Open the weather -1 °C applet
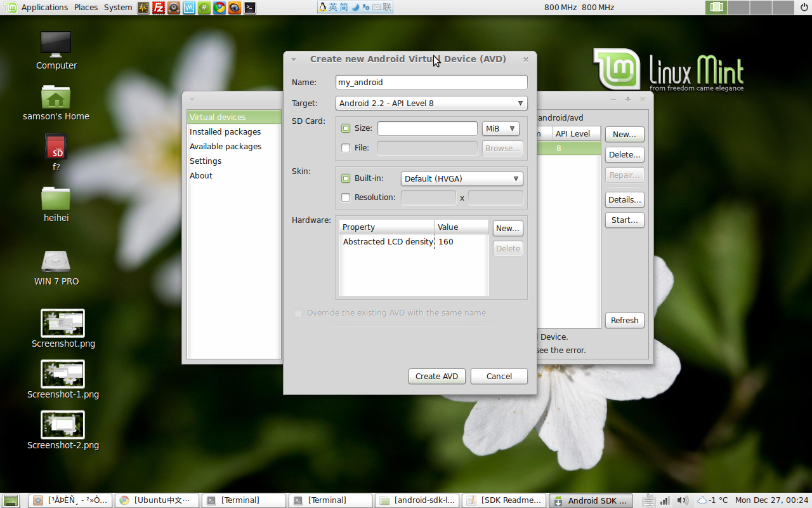Image resolution: width=812 pixels, height=508 pixels. 712,500
